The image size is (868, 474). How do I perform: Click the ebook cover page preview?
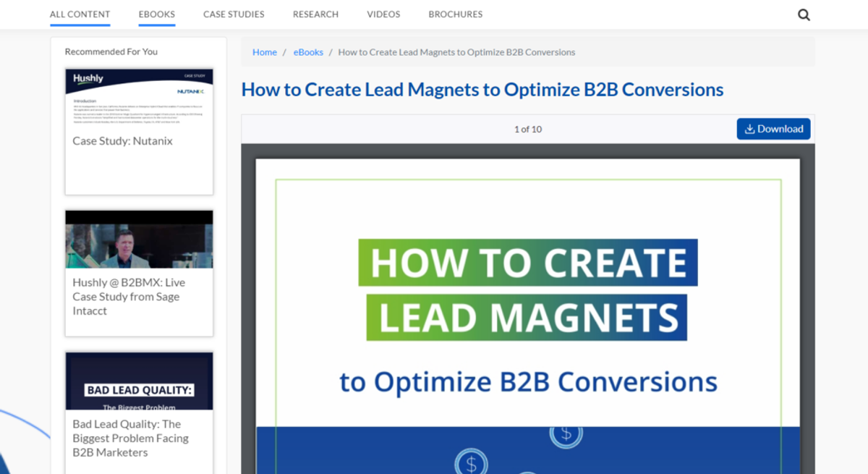(528, 316)
